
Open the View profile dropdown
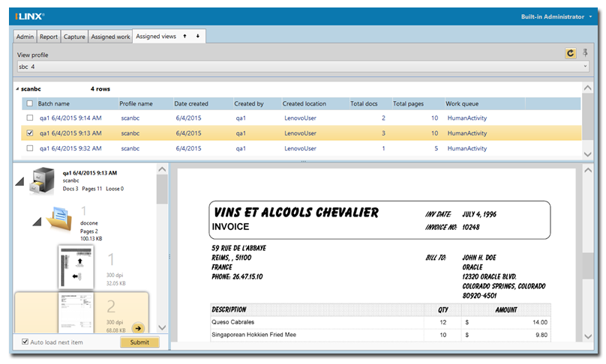585,67
